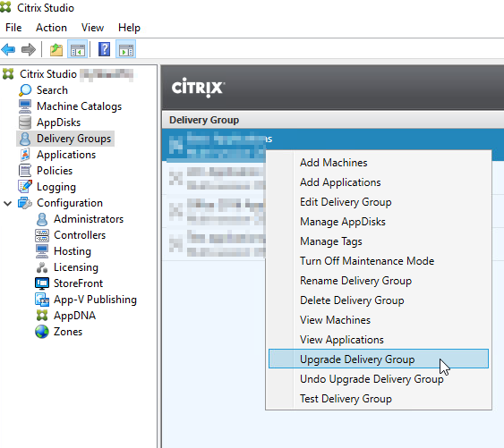504x448 pixels.
Task: Choose Test Delivery Group
Action: pos(379,399)
